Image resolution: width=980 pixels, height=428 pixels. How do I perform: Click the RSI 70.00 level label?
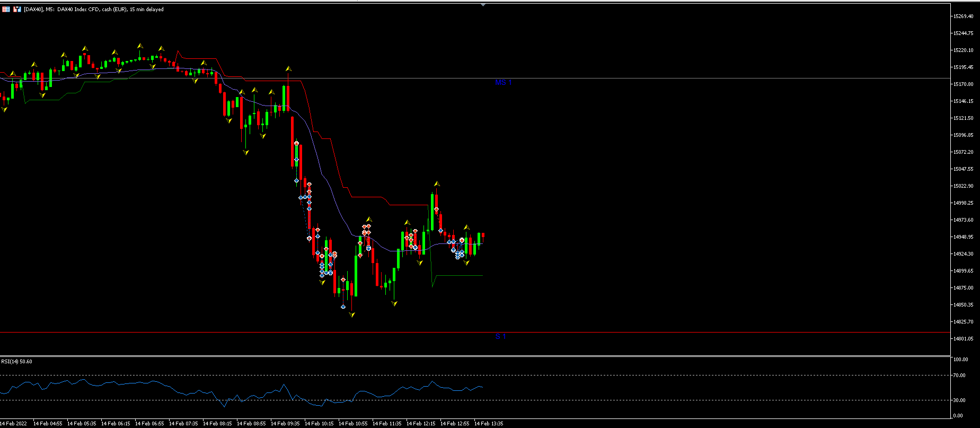(959, 375)
